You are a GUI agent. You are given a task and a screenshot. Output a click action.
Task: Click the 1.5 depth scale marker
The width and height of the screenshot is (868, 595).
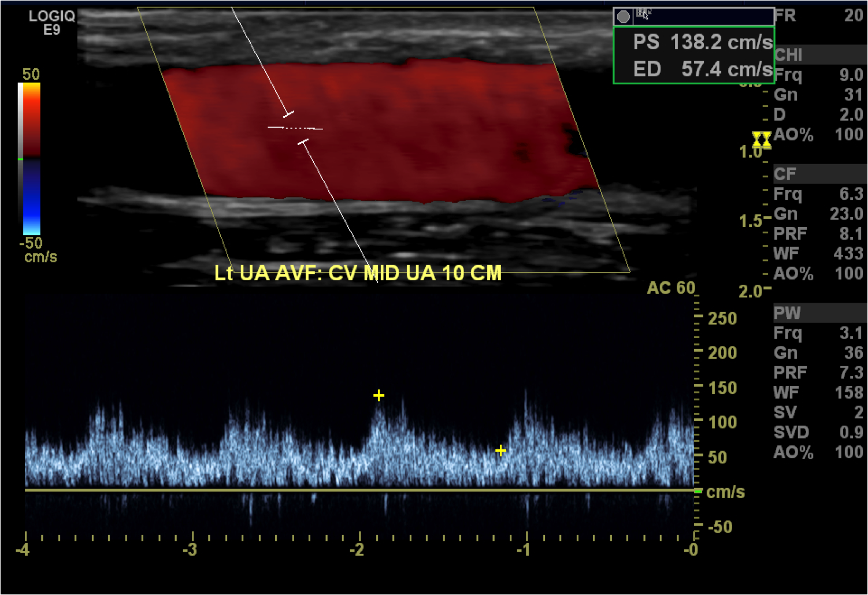[751, 221]
